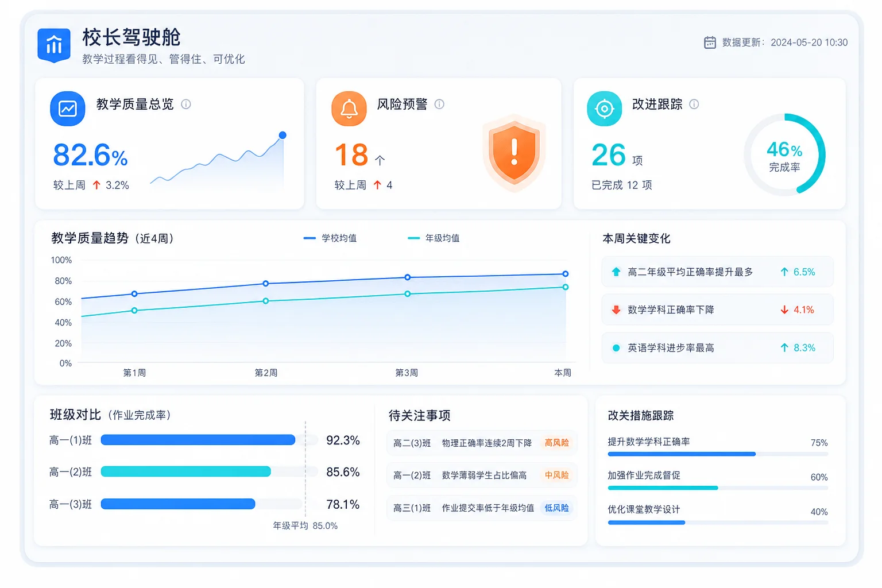Click teal dot icon before 英语学科进步率最高
The width and height of the screenshot is (882, 588).
pos(616,348)
